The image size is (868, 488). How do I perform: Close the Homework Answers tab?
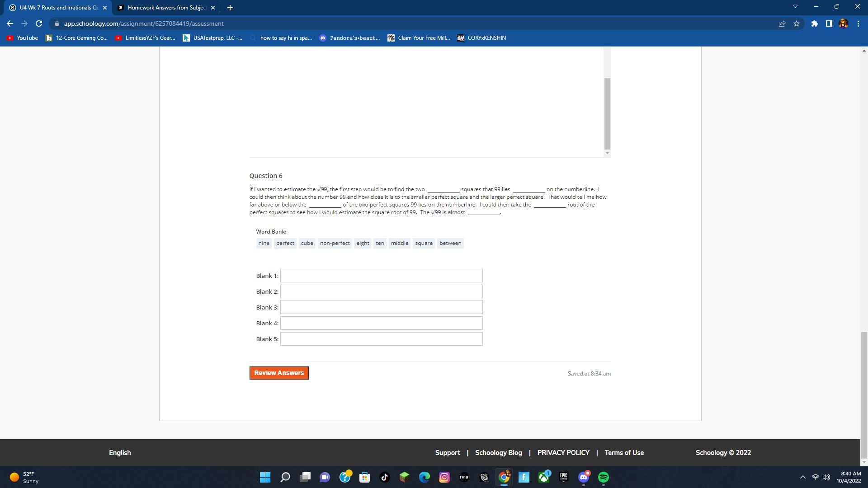tap(213, 8)
